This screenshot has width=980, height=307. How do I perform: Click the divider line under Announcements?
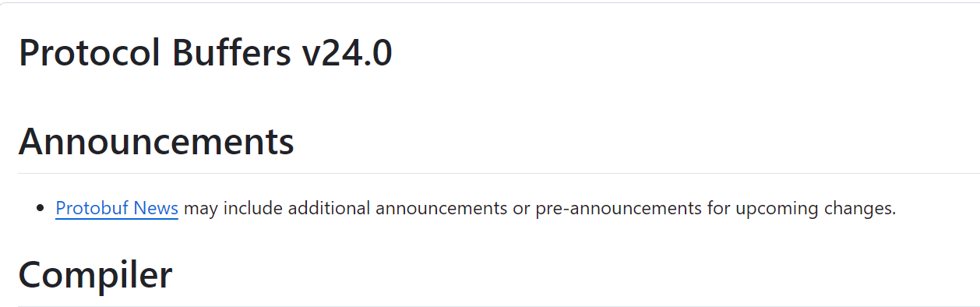[x=499, y=173]
